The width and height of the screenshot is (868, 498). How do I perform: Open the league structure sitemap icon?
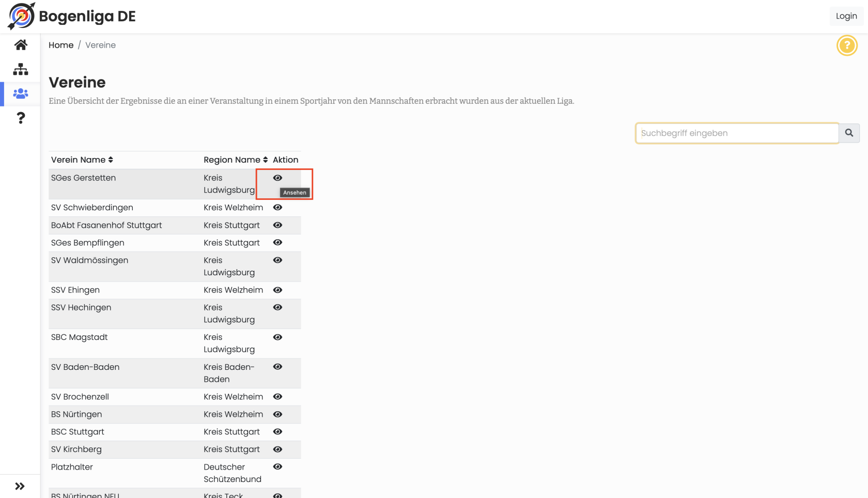click(x=21, y=69)
